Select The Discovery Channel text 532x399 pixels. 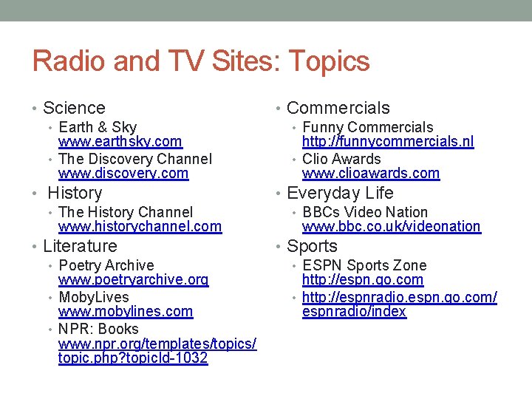tap(135, 159)
